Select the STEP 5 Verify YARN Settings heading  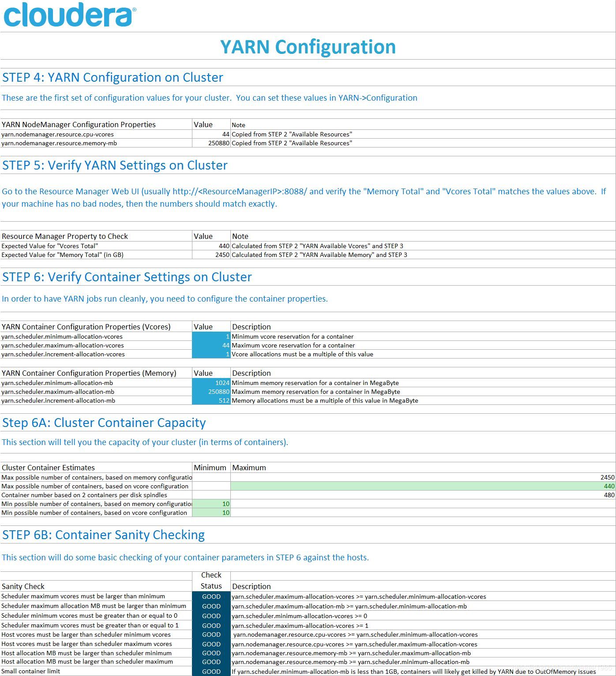115,165
